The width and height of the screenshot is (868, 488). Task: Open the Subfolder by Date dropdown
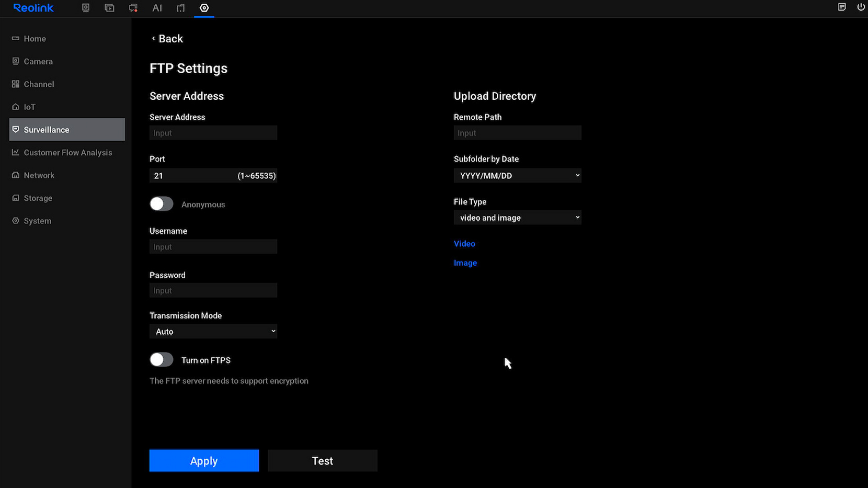(518, 175)
